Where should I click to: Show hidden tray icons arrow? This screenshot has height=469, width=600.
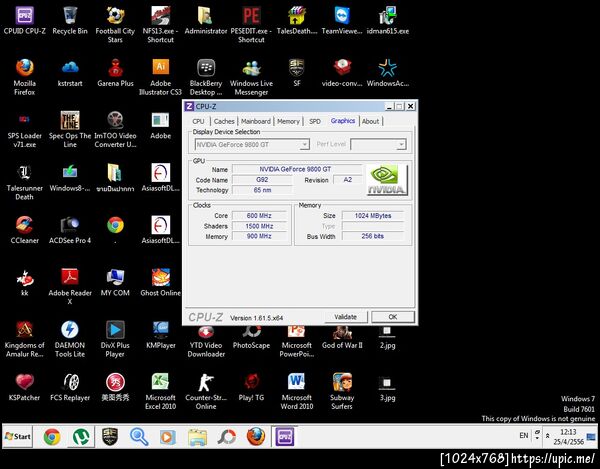(548, 436)
